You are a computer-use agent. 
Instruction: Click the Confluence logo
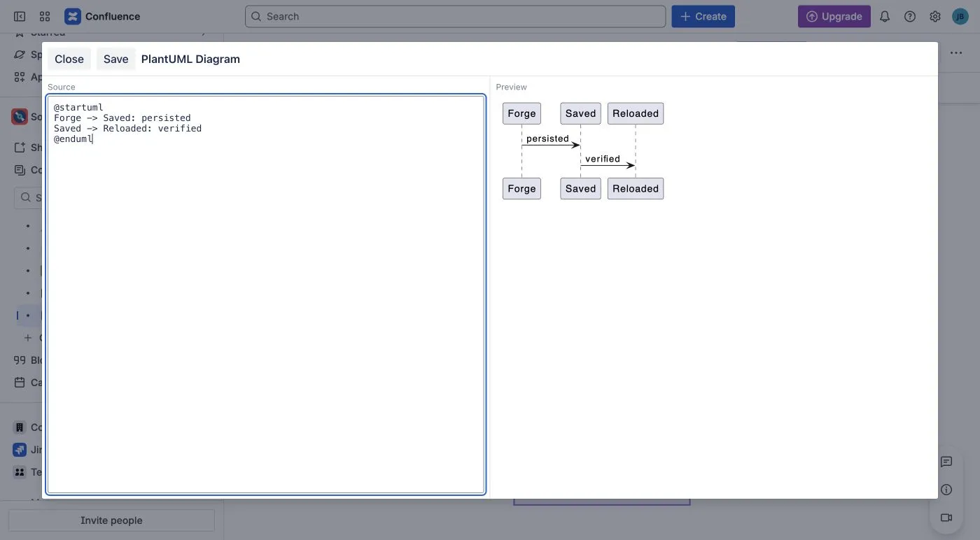coord(102,16)
